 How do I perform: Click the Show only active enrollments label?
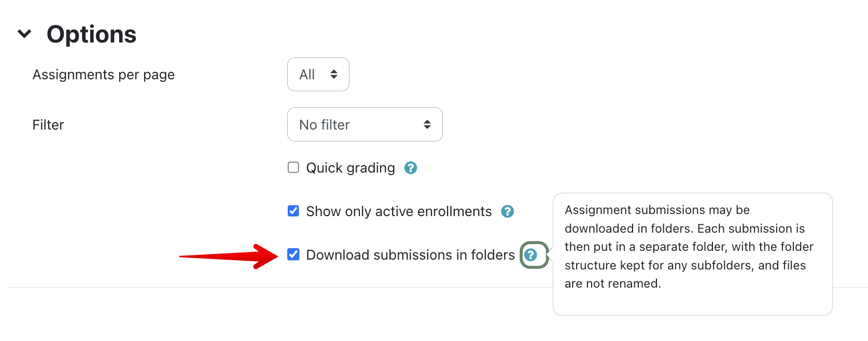coord(399,211)
